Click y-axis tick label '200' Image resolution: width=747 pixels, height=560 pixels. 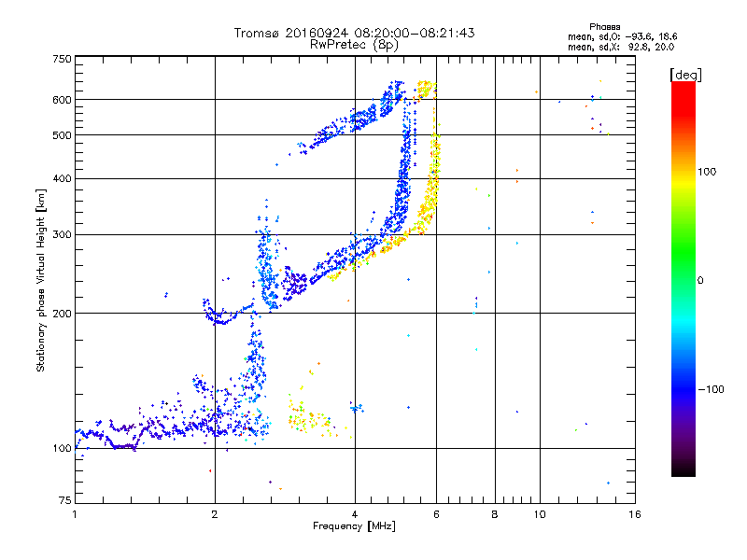click(62, 314)
